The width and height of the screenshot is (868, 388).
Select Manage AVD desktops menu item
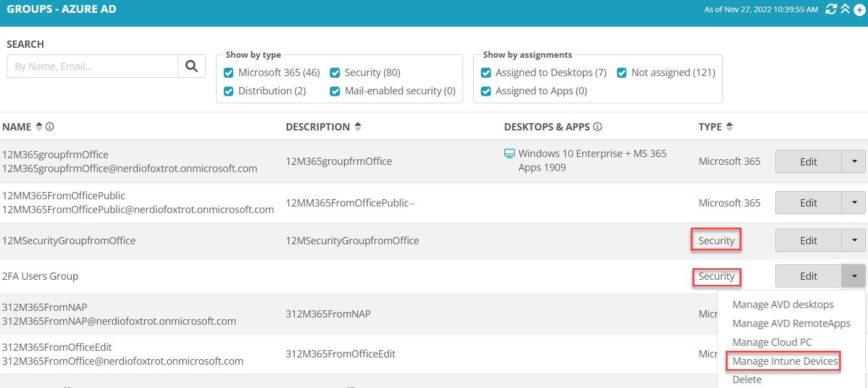coord(783,305)
